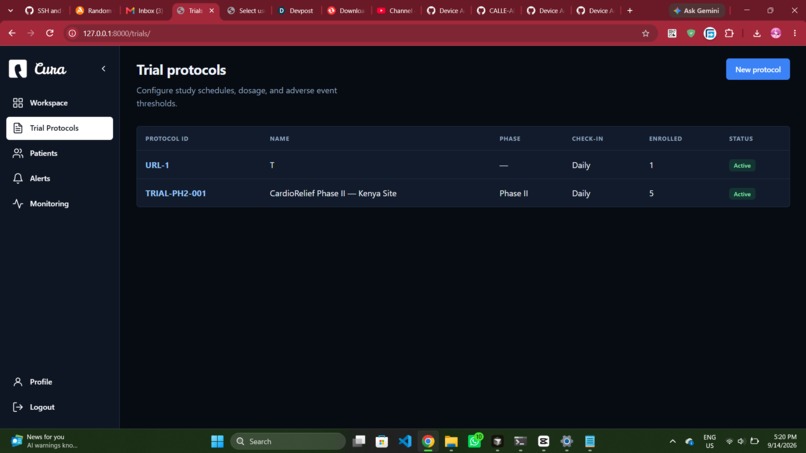Go to Patients section
Screen dimensions: 806x453
coord(60,153)
